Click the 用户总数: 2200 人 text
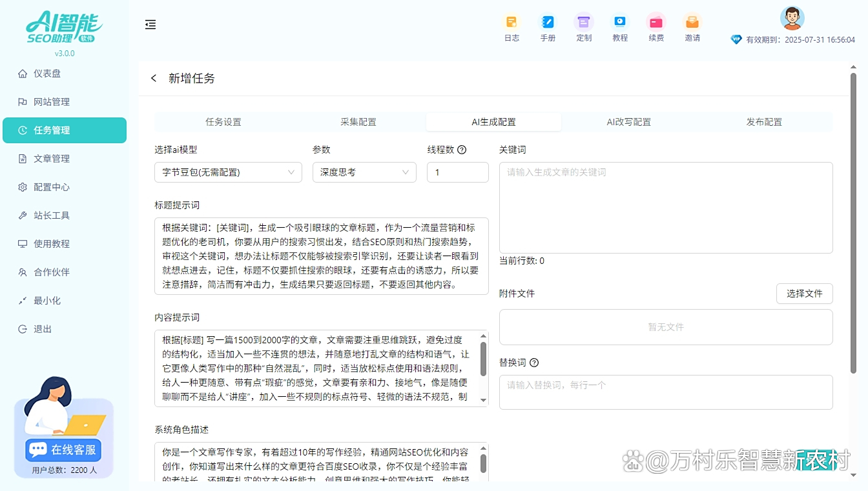 64,470
